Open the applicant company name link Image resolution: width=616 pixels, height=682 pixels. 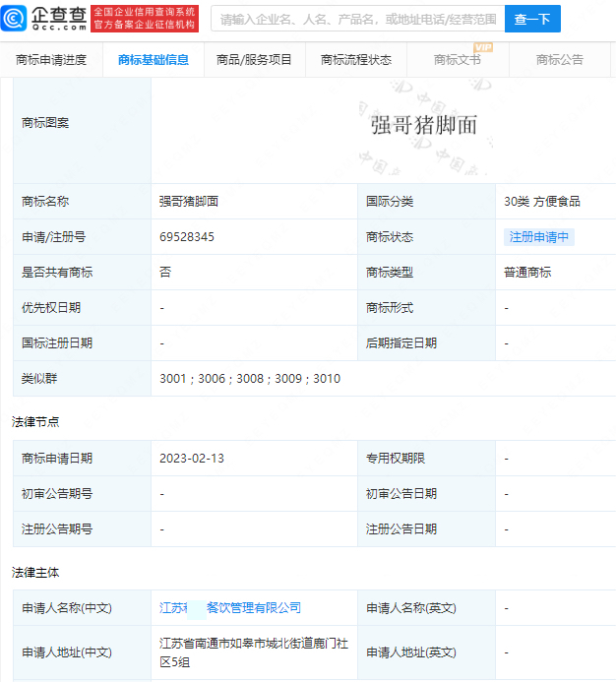click(x=230, y=608)
